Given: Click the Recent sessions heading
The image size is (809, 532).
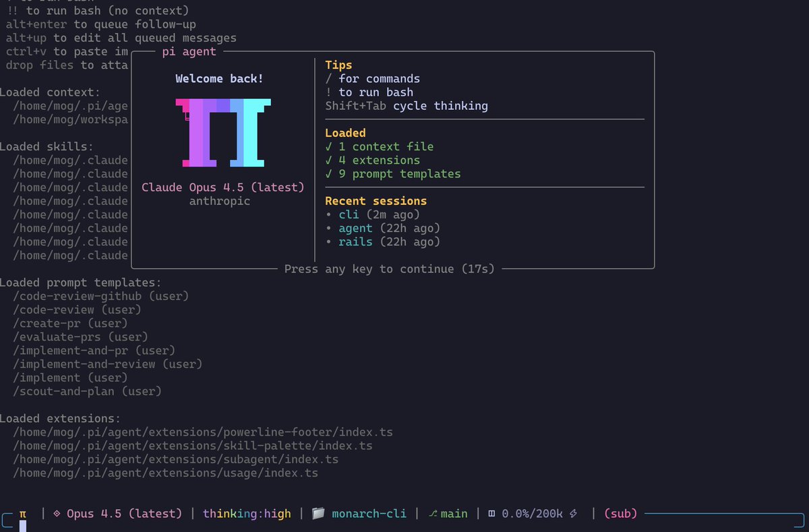Looking at the screenshot, I should pyautogui.click(x=376, y=201).
